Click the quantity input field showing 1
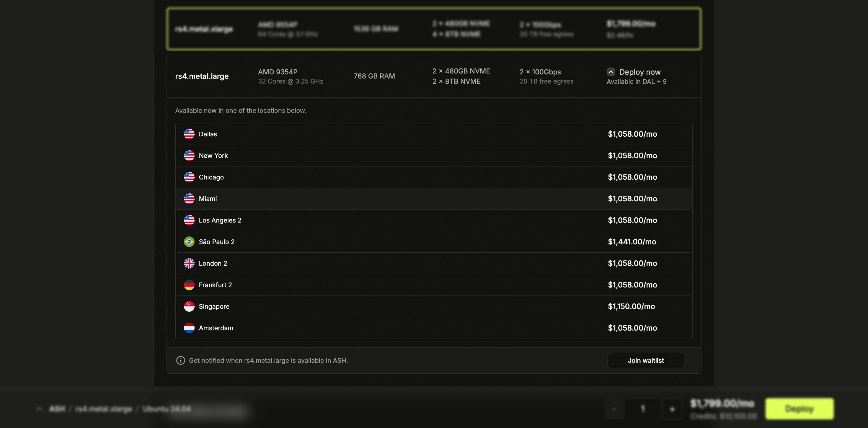Screen dimensions: 868x428 [642, 409]
